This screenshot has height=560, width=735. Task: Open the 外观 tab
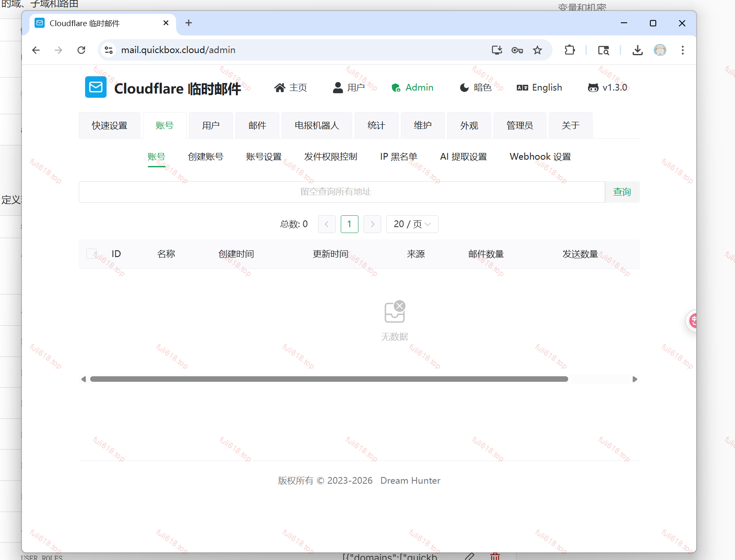[x=469, y=126]
